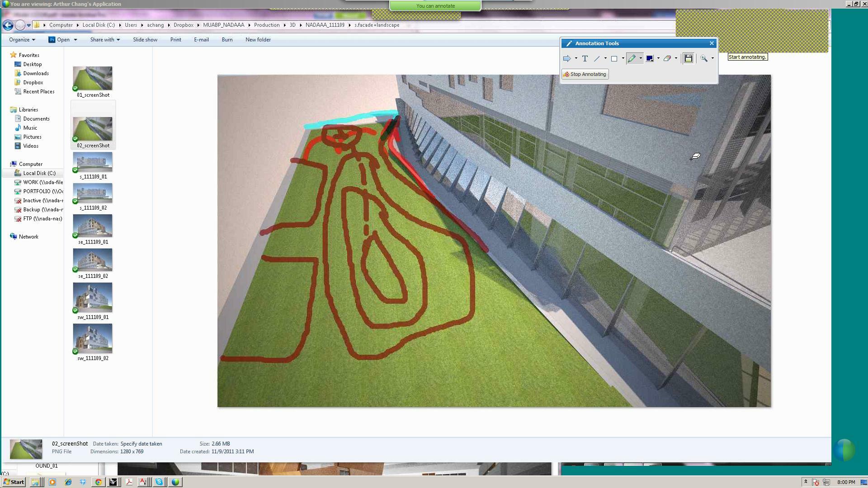
Task: Open color picker dropdown arrow
Action: (x=658, y=58)
